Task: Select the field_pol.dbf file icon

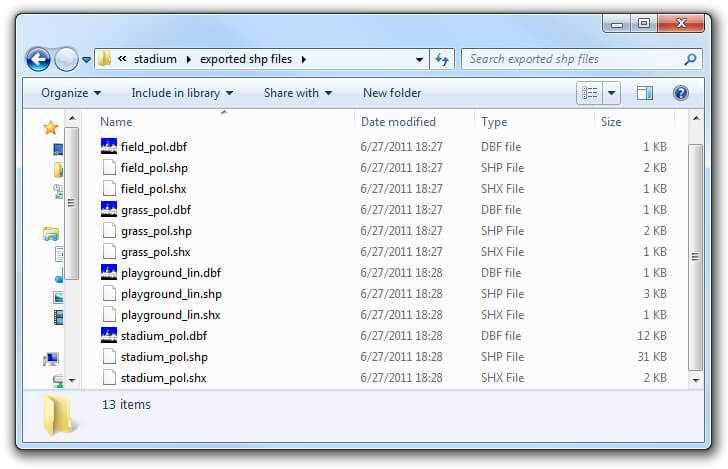Action: [x=109, y=146]
